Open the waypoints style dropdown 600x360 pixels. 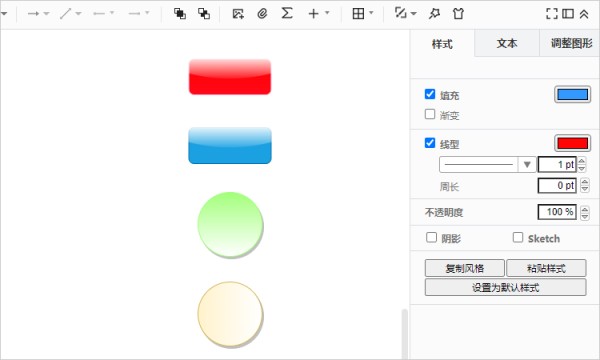point(78,14)
